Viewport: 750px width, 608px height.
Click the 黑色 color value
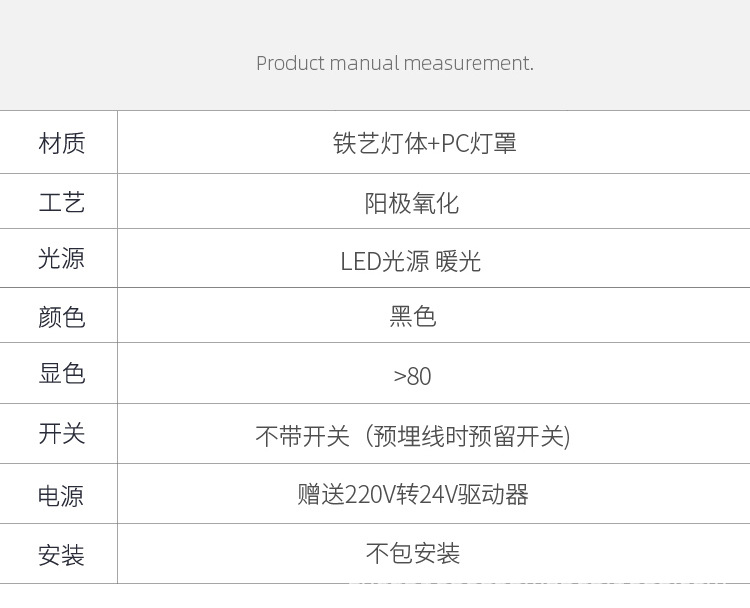point(412,317)
